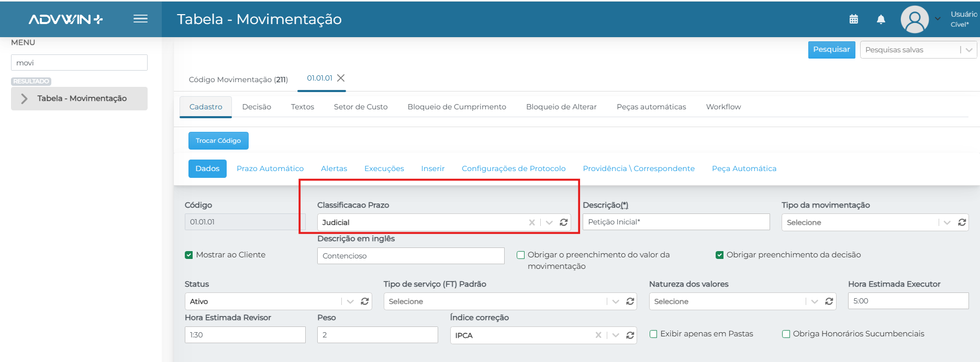
Task: Open the Status dropdown arrow
Action: click(x=350, y=301)
